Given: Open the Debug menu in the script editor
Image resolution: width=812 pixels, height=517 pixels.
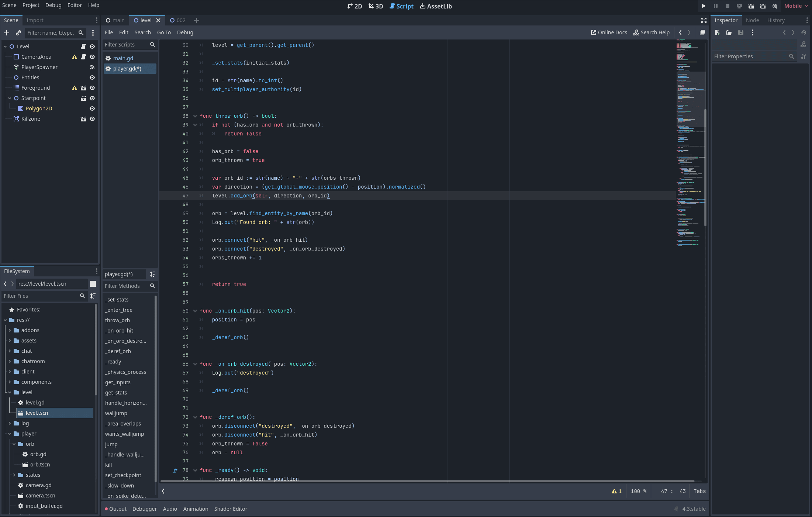Looking at the screenshot, I should pyautogui.click(x=185, y=32).
